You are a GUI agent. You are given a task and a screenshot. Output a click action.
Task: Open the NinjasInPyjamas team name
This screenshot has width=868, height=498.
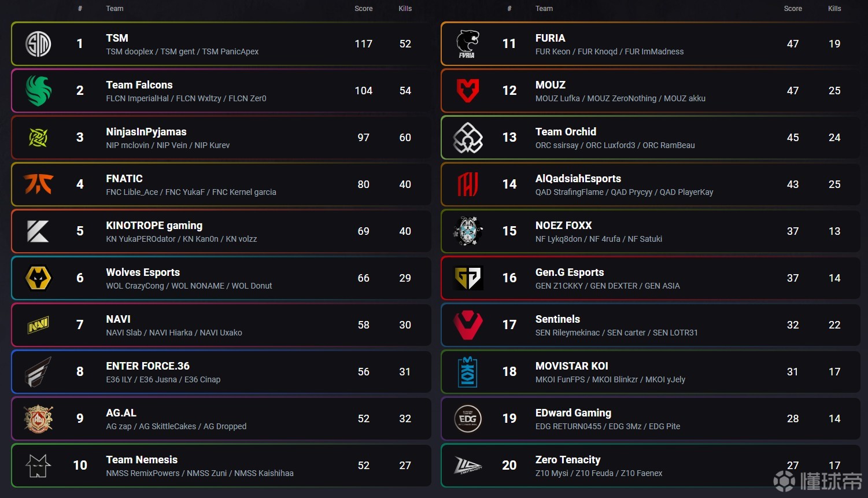146,132
